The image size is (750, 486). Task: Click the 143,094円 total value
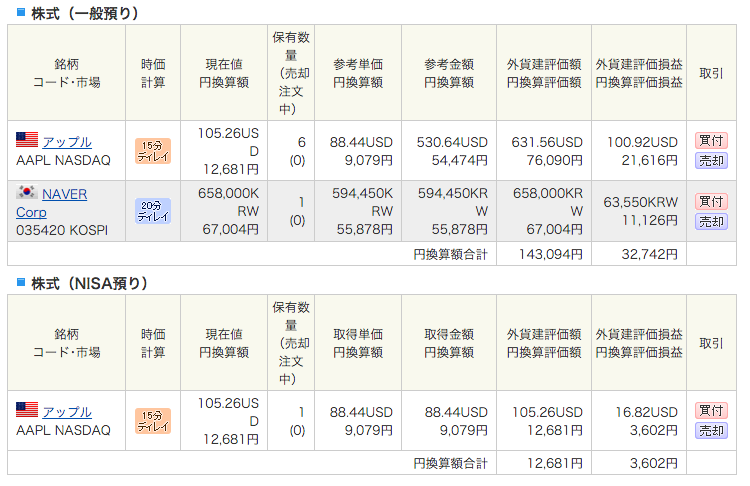coord(551,254)
